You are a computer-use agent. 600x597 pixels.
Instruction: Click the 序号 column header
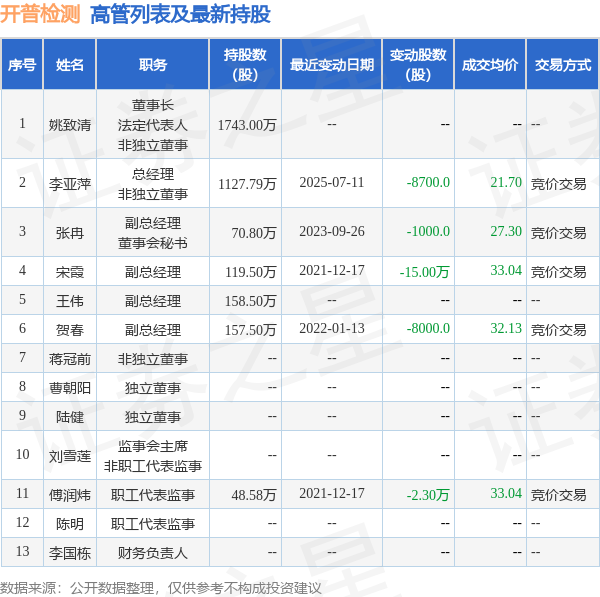[22, 64]
